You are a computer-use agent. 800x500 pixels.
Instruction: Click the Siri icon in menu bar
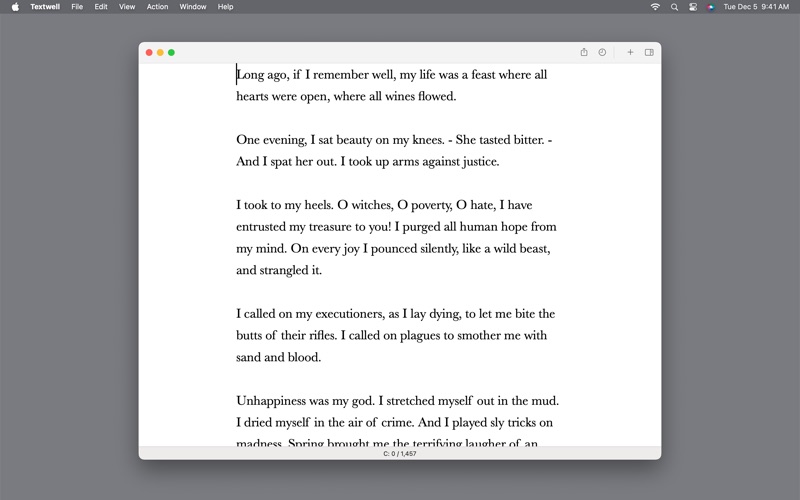[711, 7]
